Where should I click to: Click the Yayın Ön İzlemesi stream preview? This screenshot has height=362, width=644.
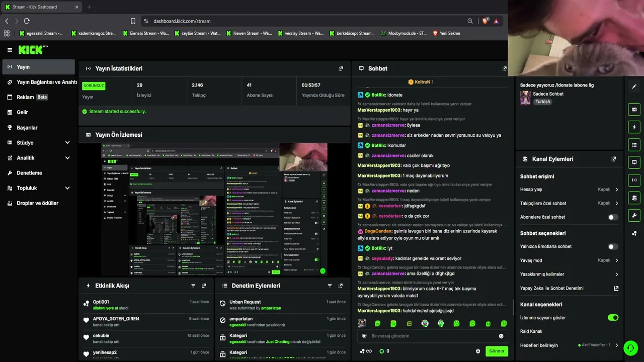click(x=214, y=209)
